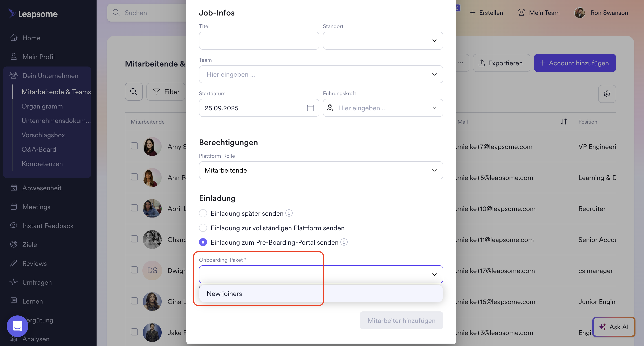Expand the Standort dropdown

pos(383,40)
